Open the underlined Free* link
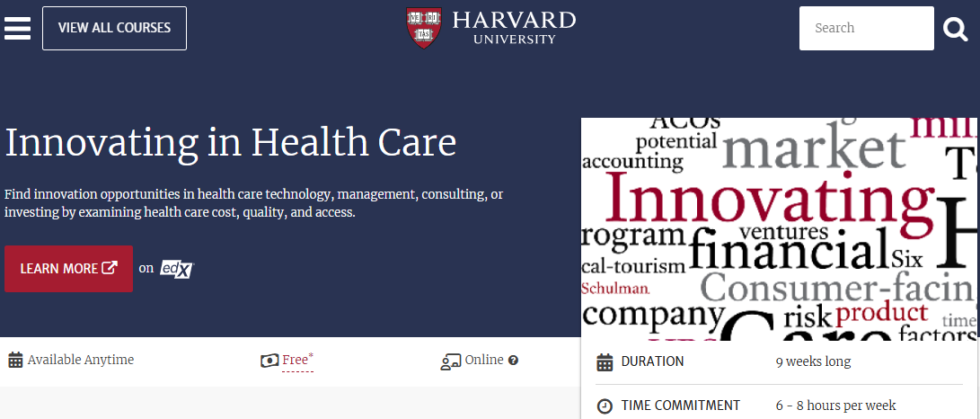This screenshot has height=419, width=980. pos(296,361)
